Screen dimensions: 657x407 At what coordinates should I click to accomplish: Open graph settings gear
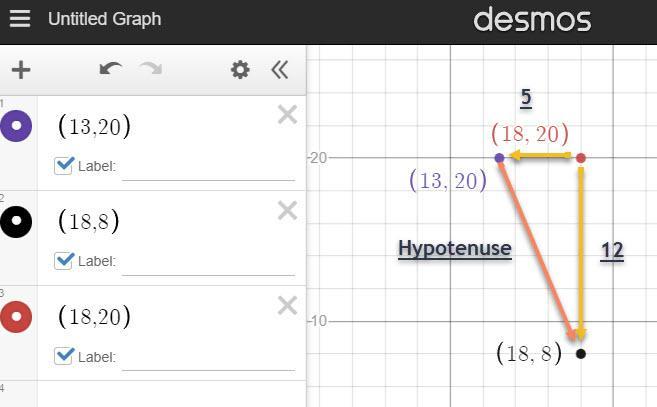(240, 70)
